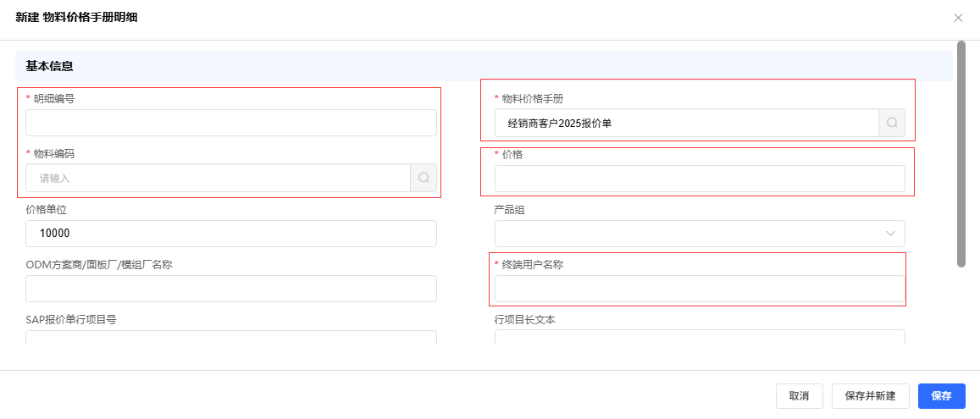Focus the 价格 input field

[x=699, y=179]
